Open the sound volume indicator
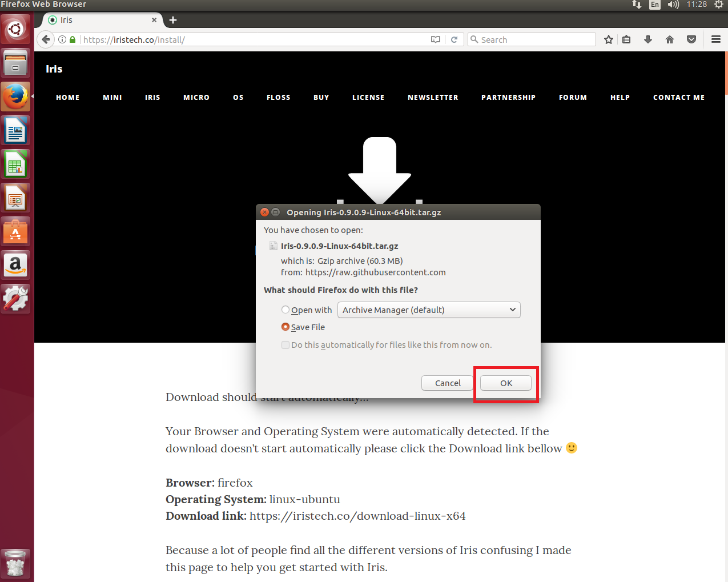 673,5
